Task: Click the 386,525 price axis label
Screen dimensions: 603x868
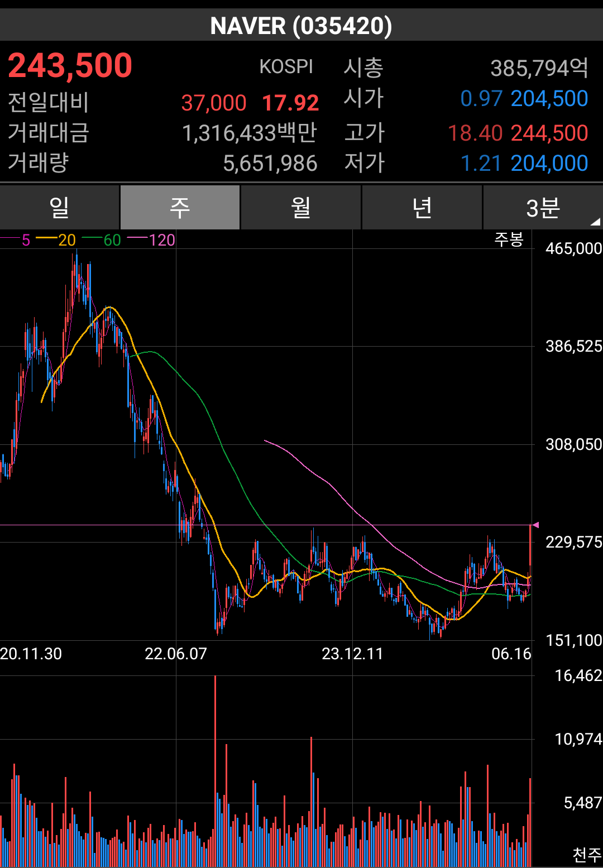Action: tap(574, 346)
